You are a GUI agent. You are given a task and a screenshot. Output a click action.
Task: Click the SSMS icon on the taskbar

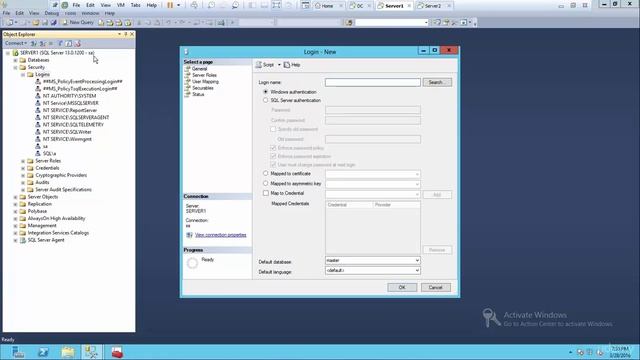[91, 352]
